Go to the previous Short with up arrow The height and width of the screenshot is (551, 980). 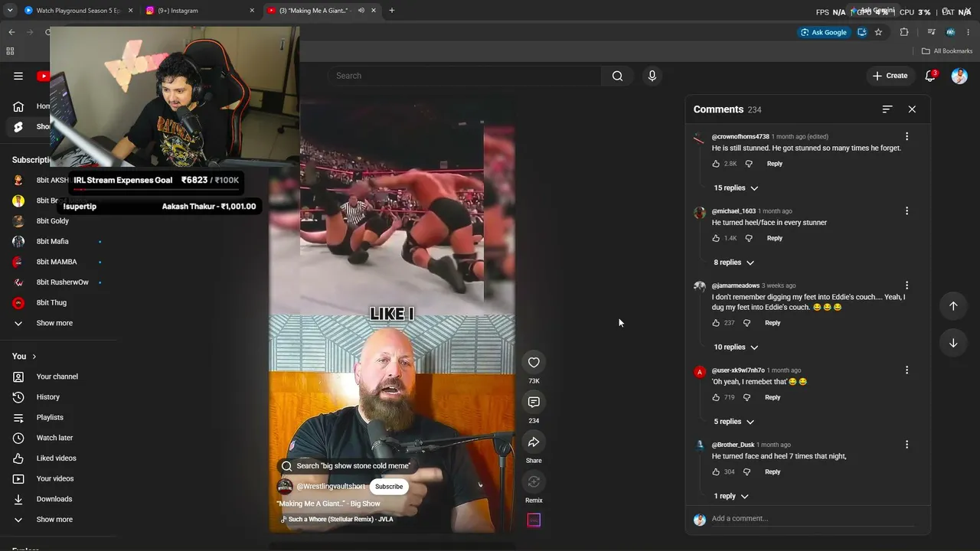pyautogui.click(x=953, y=306)
